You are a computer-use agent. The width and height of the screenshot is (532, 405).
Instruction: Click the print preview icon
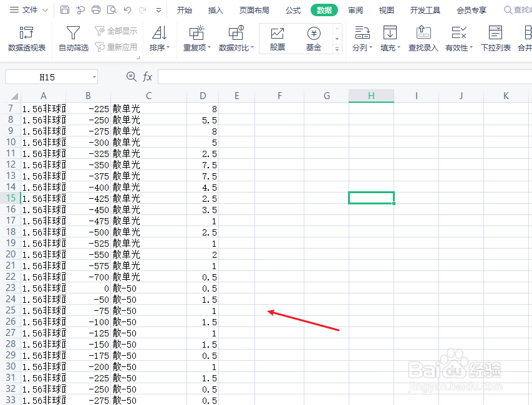click(x=112, y=10)
